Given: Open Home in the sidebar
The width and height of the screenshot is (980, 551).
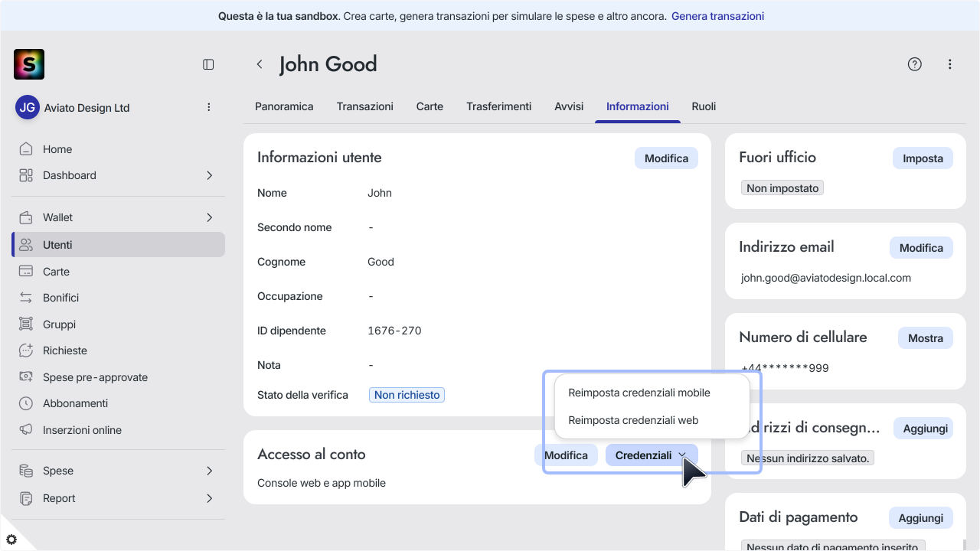Looking at the screenshot, I should (119, 149).
